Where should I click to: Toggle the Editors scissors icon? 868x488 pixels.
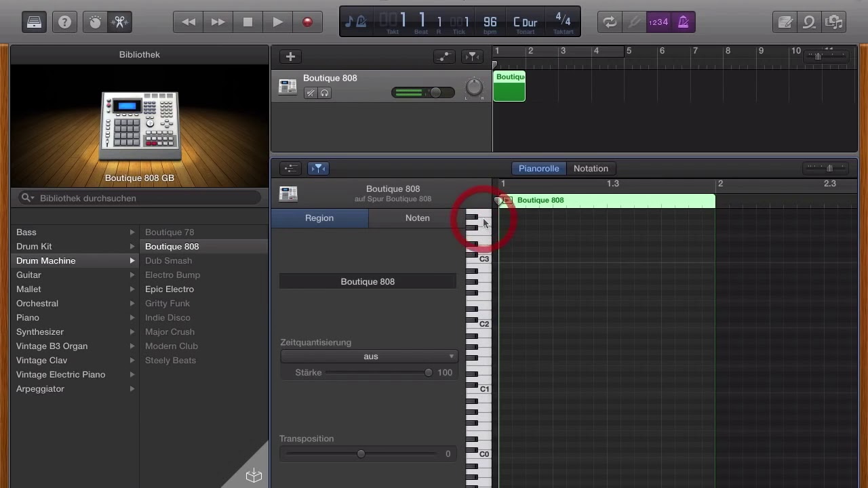coord(120,22)
